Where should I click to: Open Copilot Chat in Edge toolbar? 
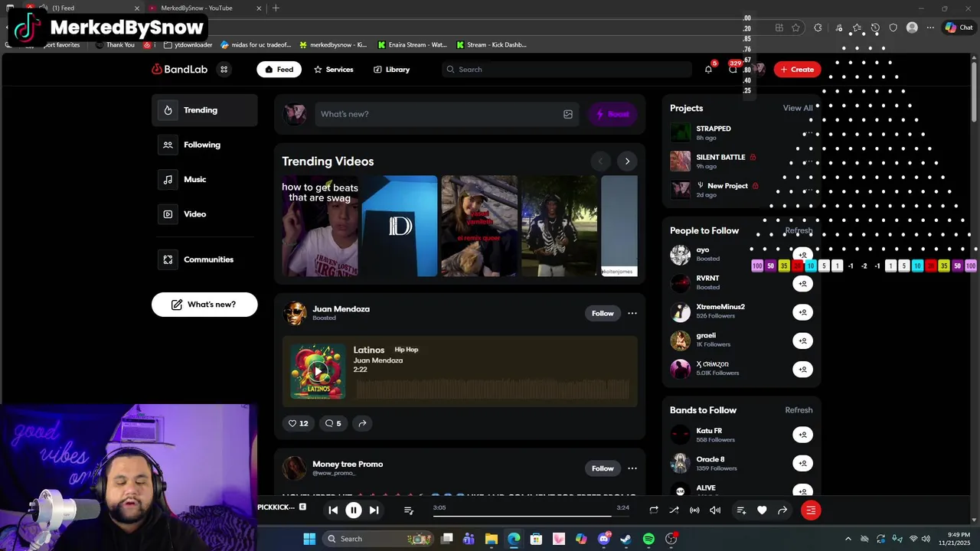(959, 28)
